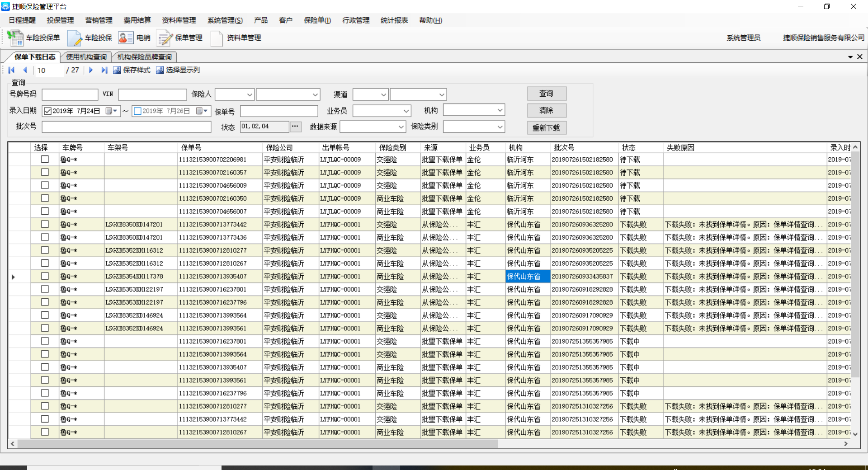The height and width of the screenshot is (470, 868).
Task: Enable the end date 7月26日 checkbox
Action: pos(138,111)
